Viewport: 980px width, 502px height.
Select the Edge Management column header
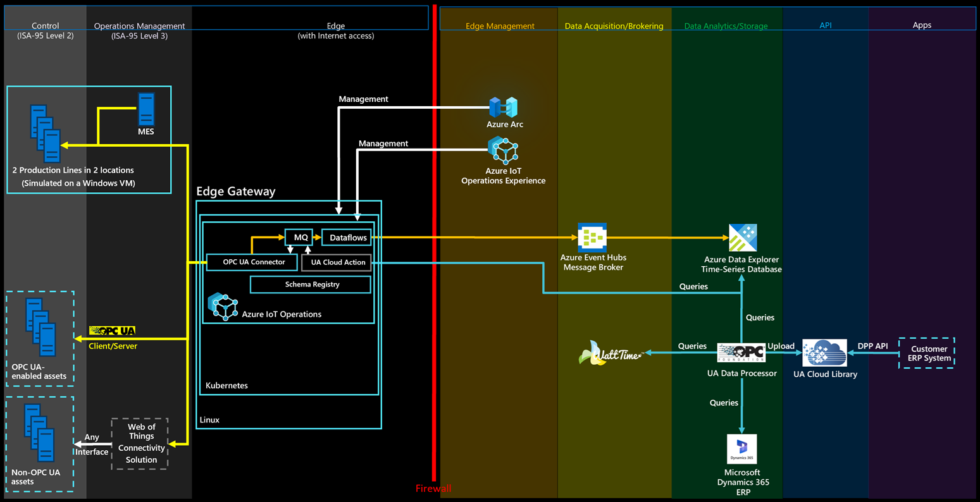[500, 26]
